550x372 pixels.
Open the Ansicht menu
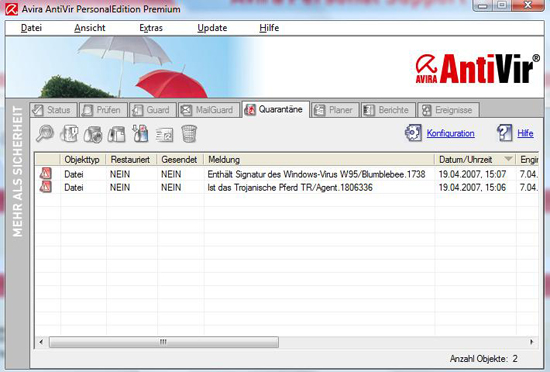[x=90, y=28]
